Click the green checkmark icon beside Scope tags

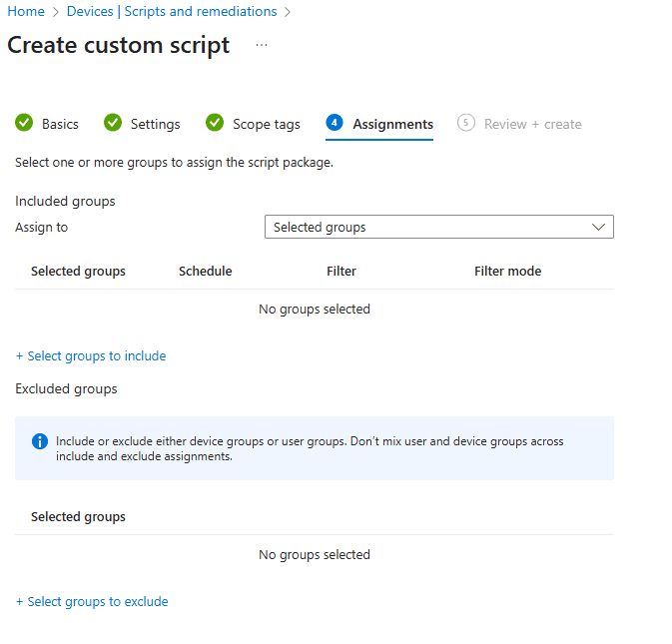tap(215, 123)
